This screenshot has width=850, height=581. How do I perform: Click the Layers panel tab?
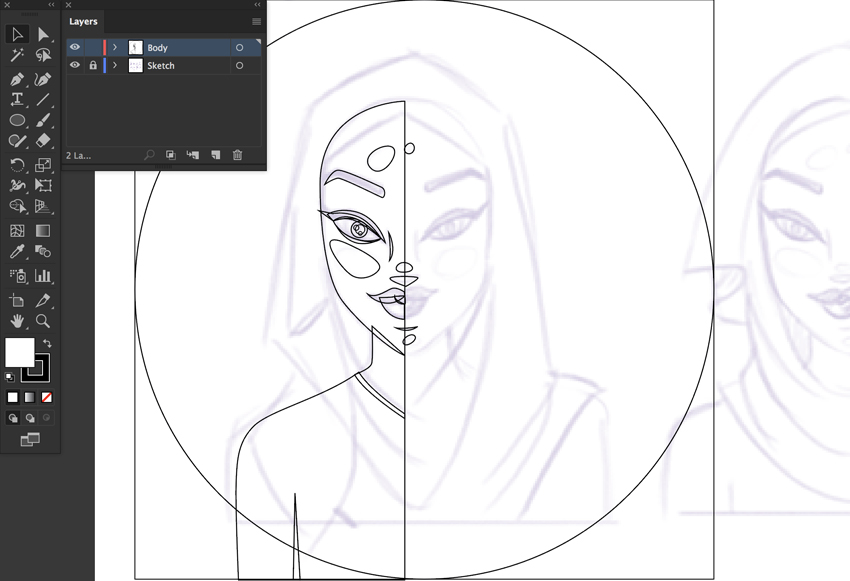[84, 21]
